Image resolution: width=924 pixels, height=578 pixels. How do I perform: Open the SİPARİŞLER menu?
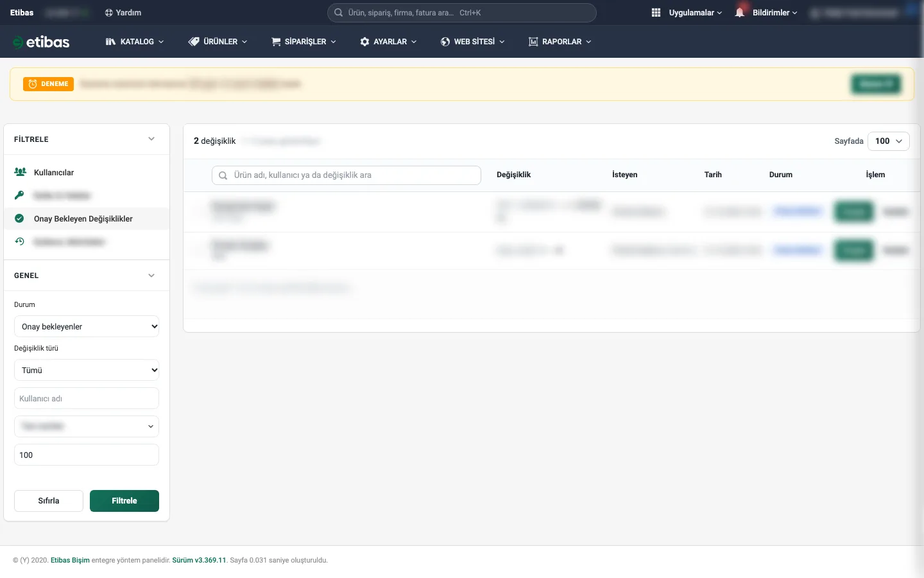pyautogui.click(x=304, y=42)
